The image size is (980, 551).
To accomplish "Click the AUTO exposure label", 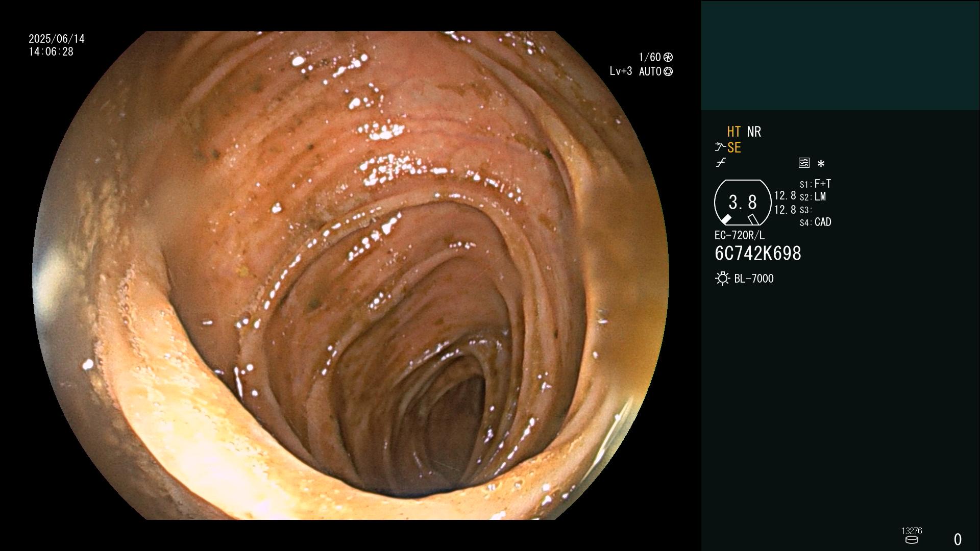I will (x=650, y=71).
